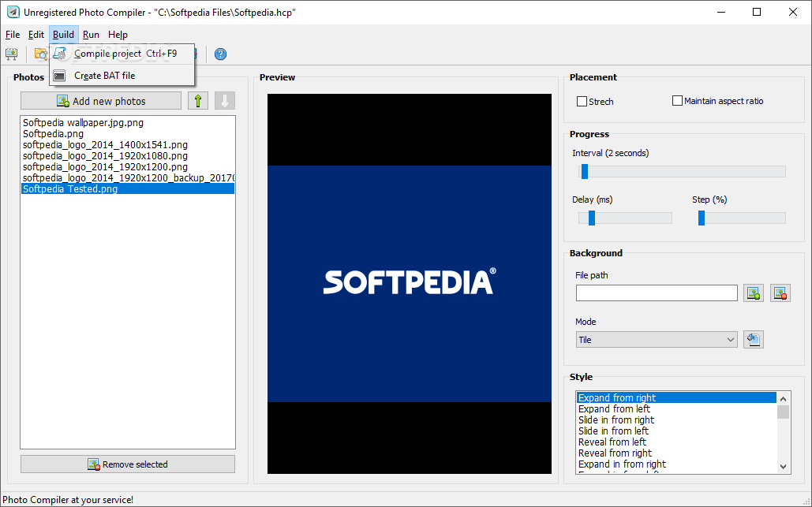Image resolution: width=812 pixels, height=507 pixels.
Task: Select softpedia_logo_2014_1920x1200.png file
Action: (x=128, y=166)
